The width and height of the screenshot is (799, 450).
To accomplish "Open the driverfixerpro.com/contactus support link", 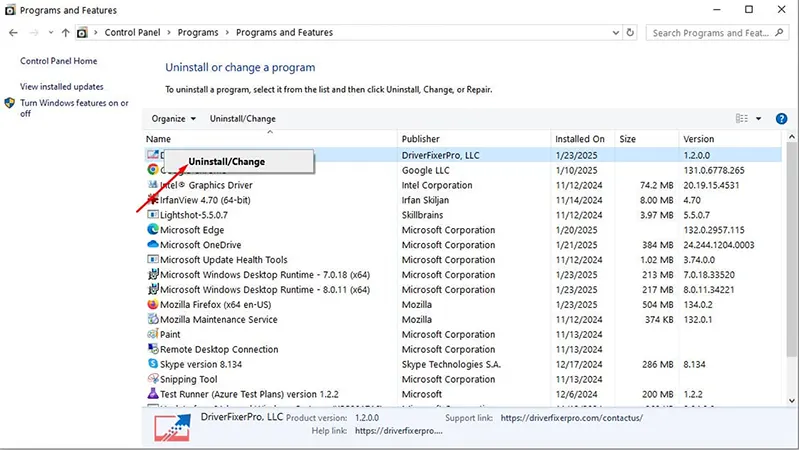I will click(571, 418).
